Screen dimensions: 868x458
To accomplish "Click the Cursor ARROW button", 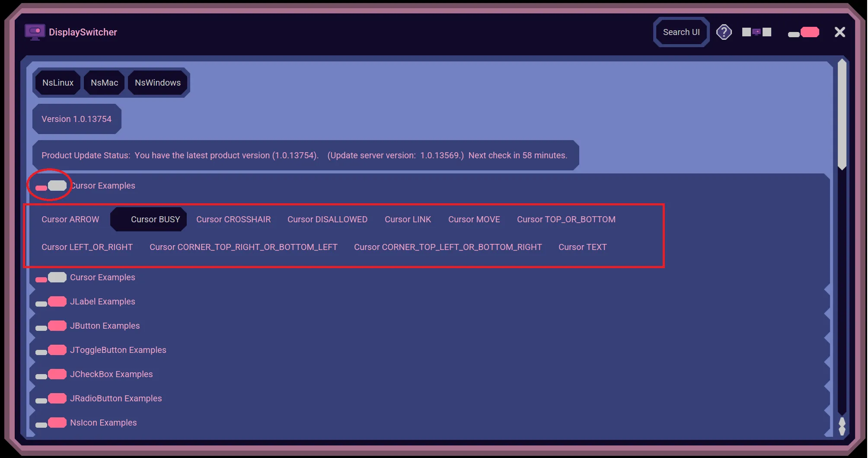I will (x=70, y=219).
